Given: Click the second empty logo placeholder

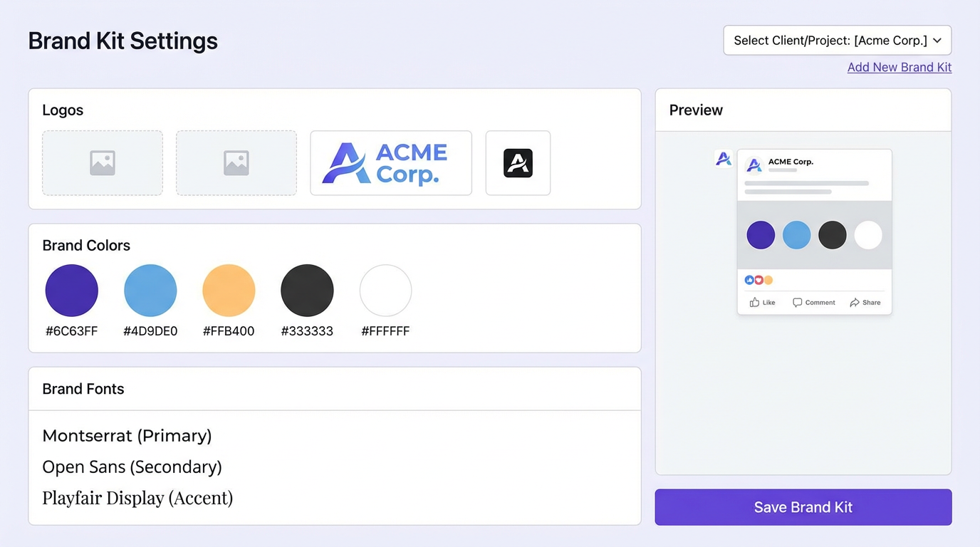Looking at the screenshot, I should (236, 163).
